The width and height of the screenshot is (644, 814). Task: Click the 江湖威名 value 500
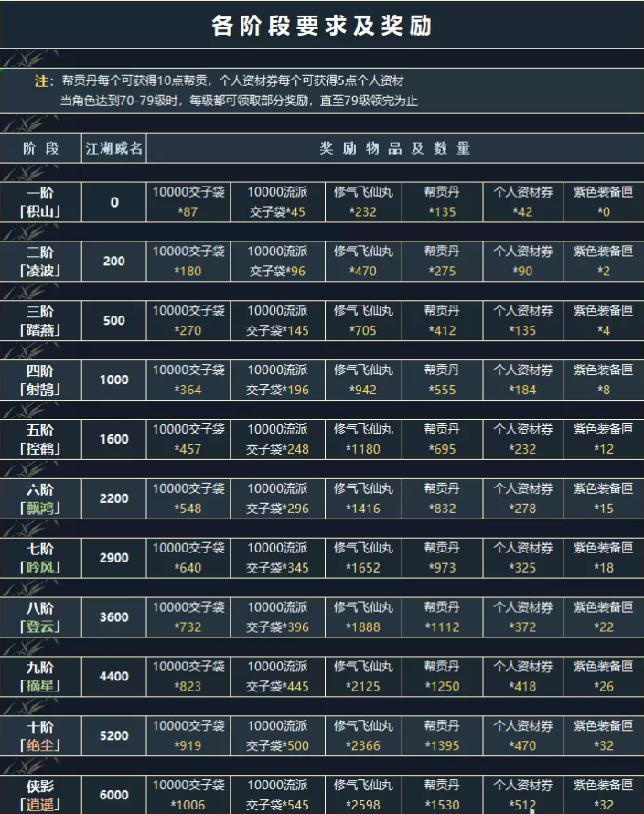[113, 320]
